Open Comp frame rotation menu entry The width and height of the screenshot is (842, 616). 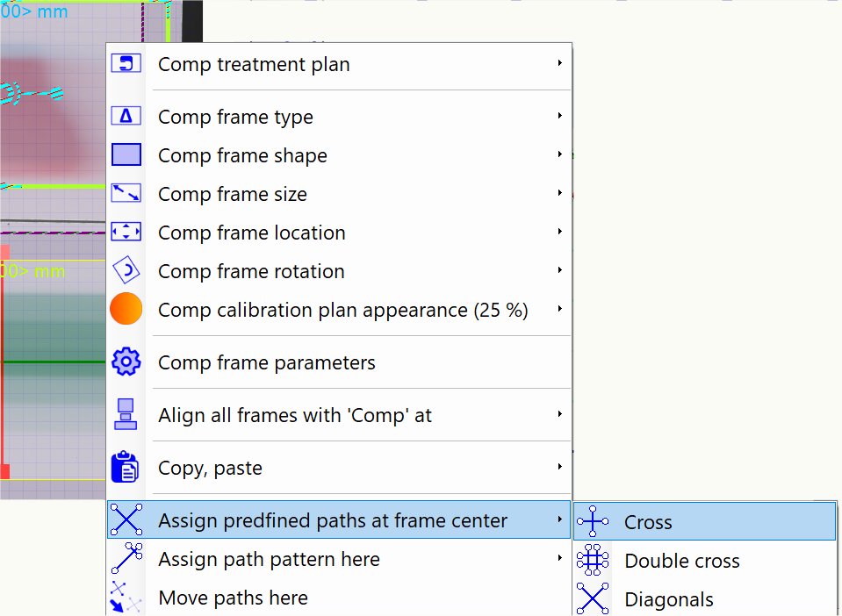pyautogui.click(x=251, y=271)
